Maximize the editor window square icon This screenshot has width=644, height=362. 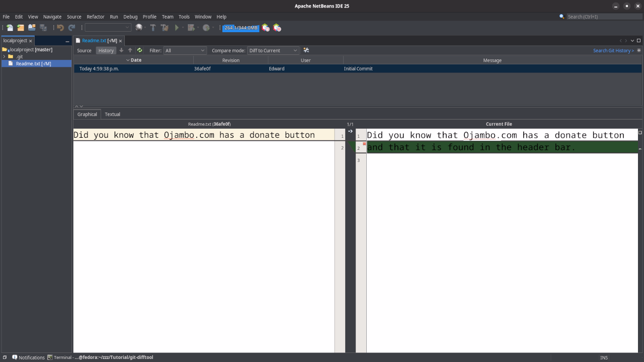(639, 41)
